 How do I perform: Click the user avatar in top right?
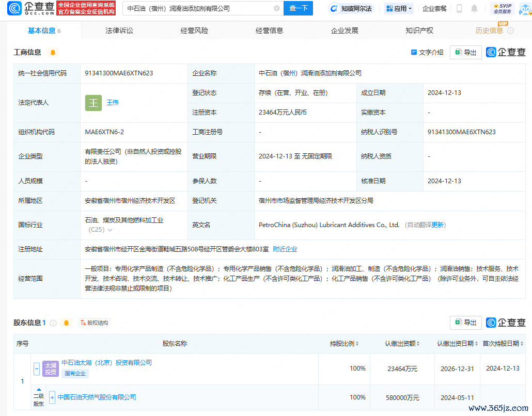pos(525,9)
